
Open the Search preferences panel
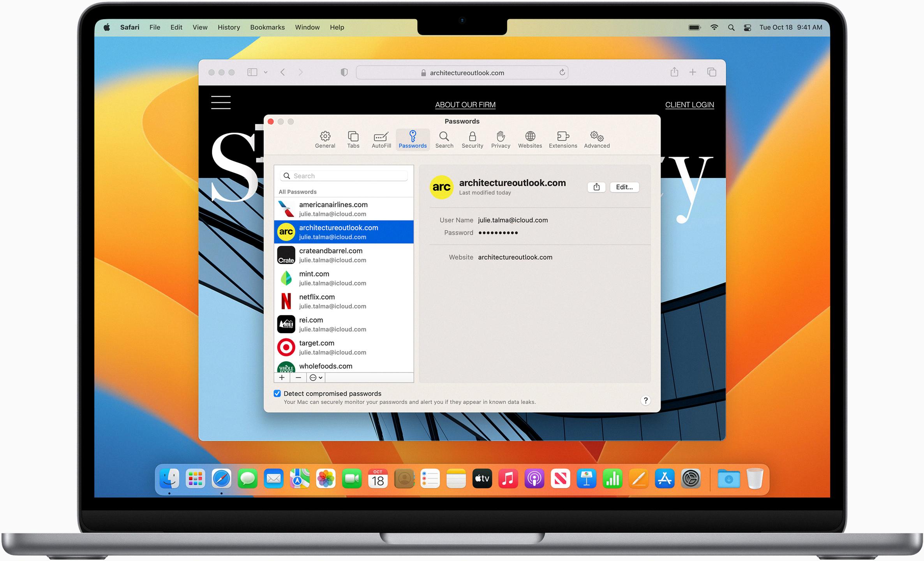click(x=444, y=139)
